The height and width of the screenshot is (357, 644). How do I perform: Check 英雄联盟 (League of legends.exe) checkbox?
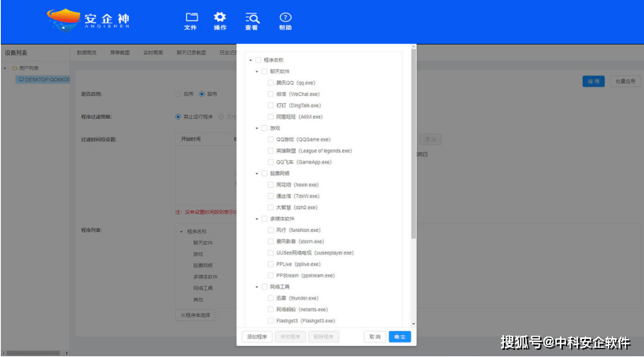point(270,151)
